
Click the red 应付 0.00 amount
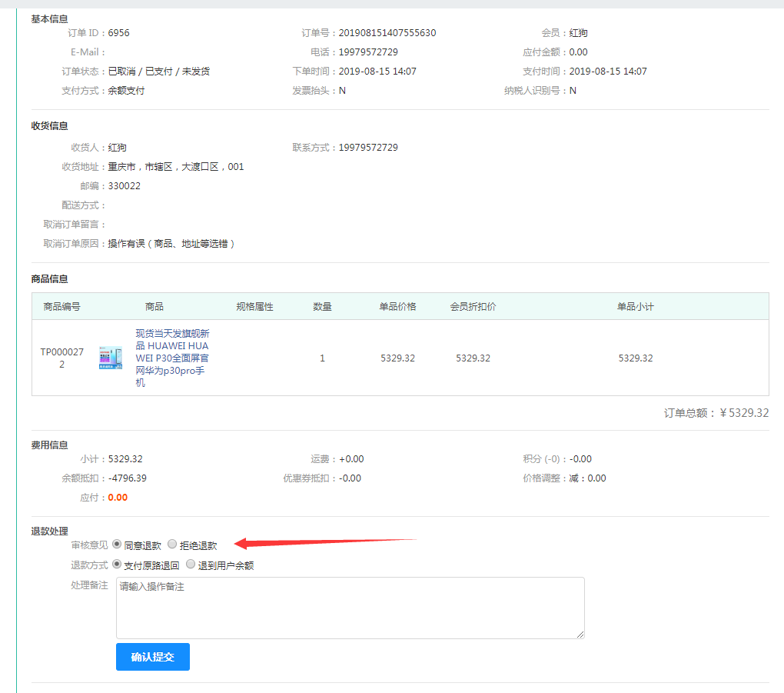click(x=118, y=498)
